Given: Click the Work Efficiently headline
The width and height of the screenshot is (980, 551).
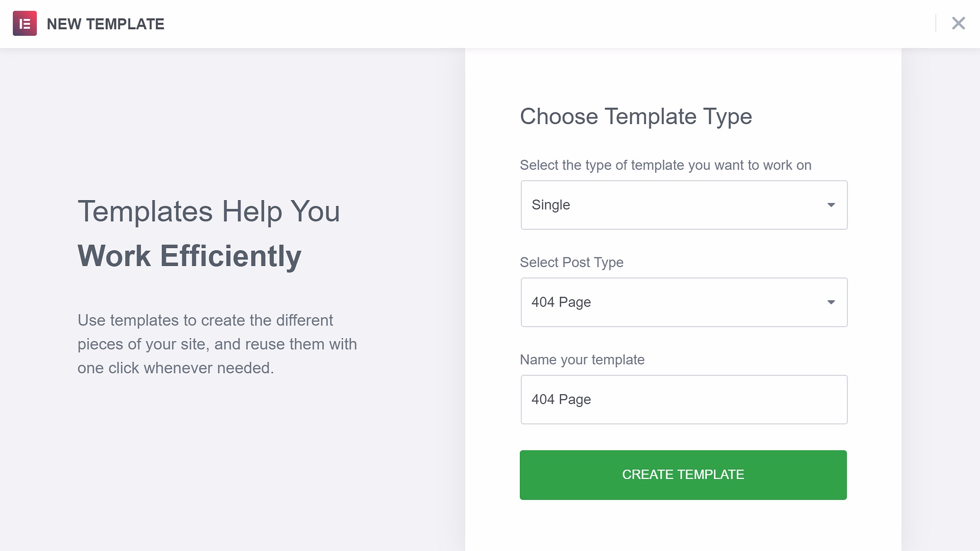Looking at the screenshot, I should (189, 256).
